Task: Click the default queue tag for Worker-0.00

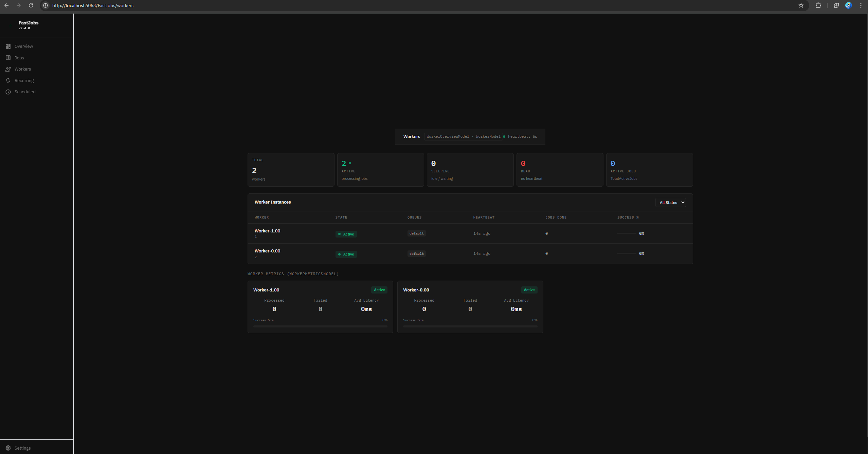Action: [416, 254]
